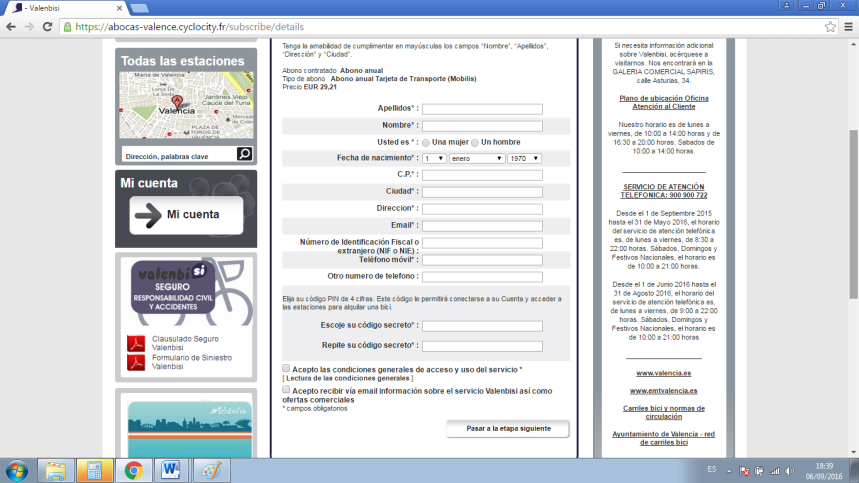Open the PDF icon for Formulario de Siniestro
Screen dimensions: 859x483
pos(136,362)
